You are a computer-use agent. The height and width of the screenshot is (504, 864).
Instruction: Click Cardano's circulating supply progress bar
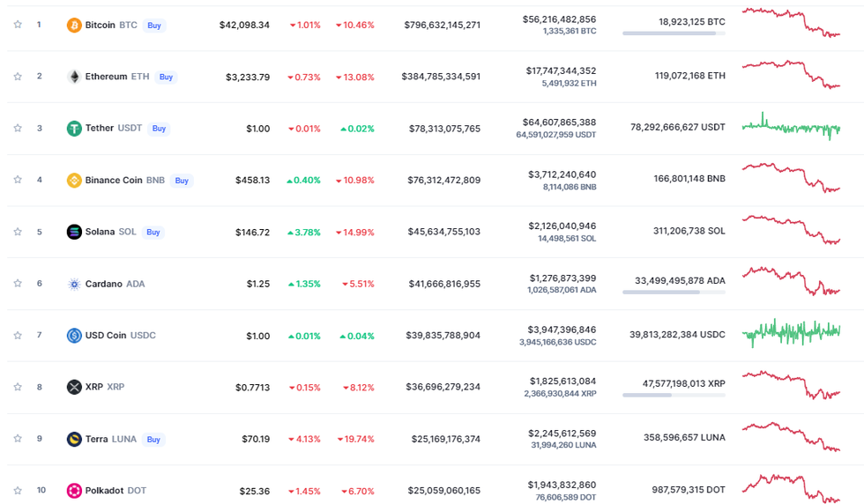[x=674, y=292]
